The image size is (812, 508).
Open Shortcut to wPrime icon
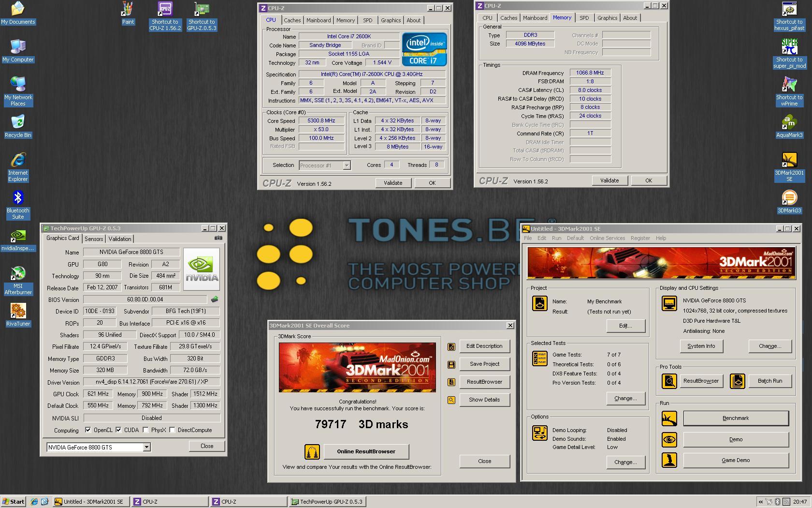[789, 91]
